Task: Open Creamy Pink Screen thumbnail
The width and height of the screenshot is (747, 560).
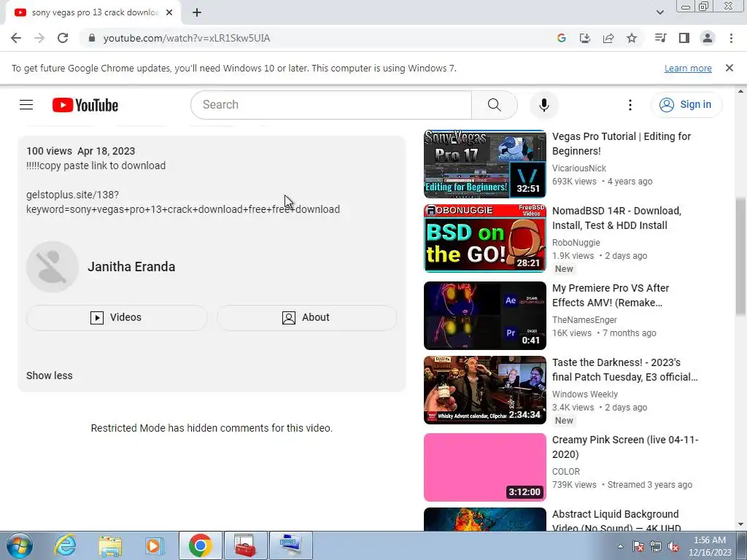Action: [485, 467]
